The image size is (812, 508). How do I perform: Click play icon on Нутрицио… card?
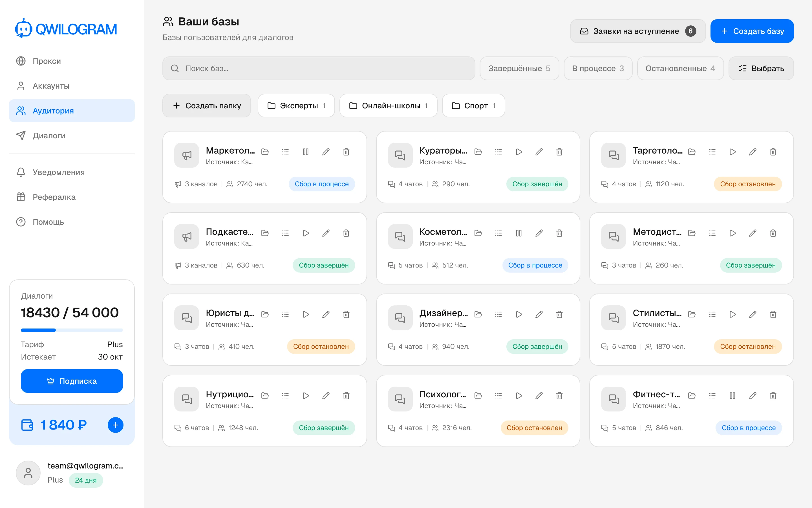pos(305,396)
